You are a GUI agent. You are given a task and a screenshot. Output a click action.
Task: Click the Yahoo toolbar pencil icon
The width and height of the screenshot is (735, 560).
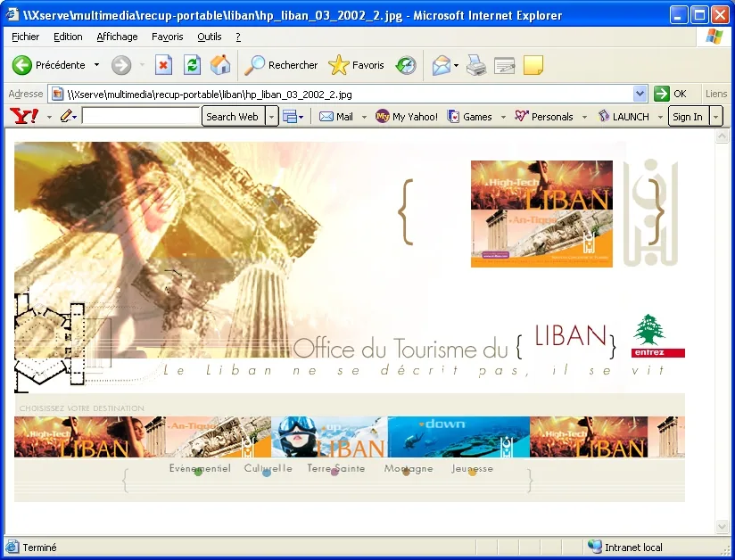coord(66,116)
